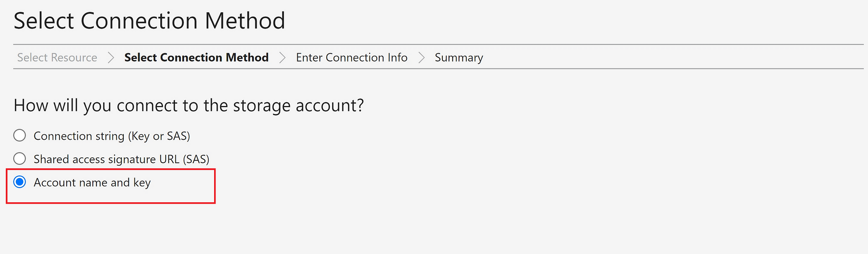Click the "Connection string (Key or SAS)" label text
Image resolution: width=868 pixels, height=254 pixels.
click(112, 136)
